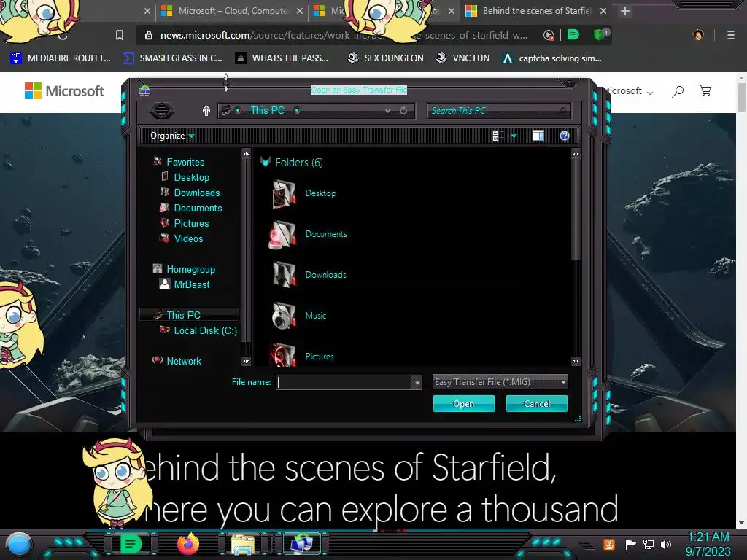This screenshot has width=747, height=560.
Task: Switch to Microsoft – Cloud, Computers tab
Action: pyautogui.click(x=232, y=10)
